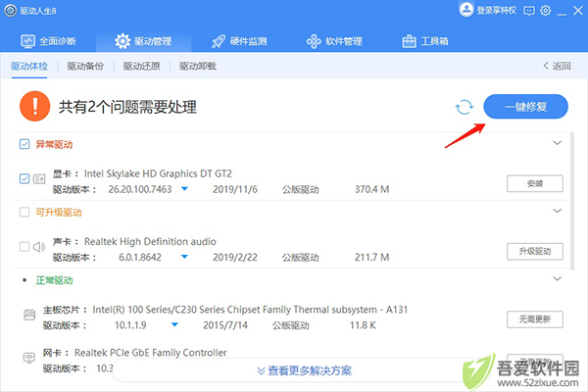Open the 软件管理 tab

[334, 41]
